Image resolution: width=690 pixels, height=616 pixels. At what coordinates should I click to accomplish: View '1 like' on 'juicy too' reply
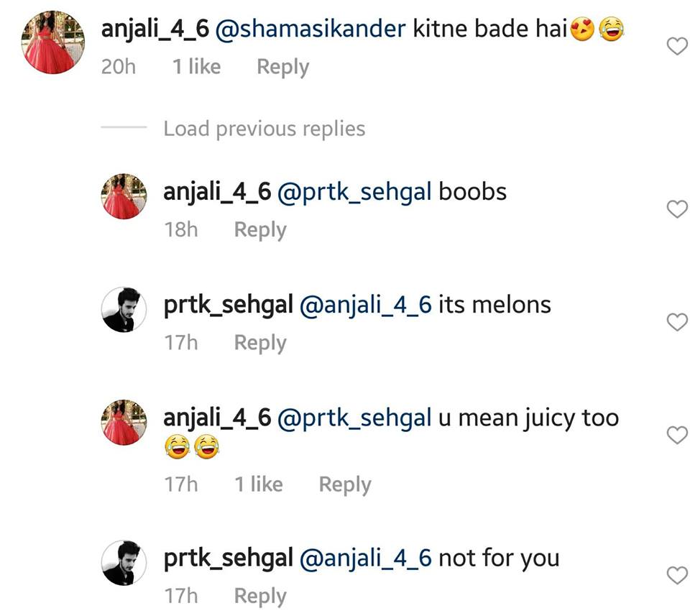coord(259,484)
